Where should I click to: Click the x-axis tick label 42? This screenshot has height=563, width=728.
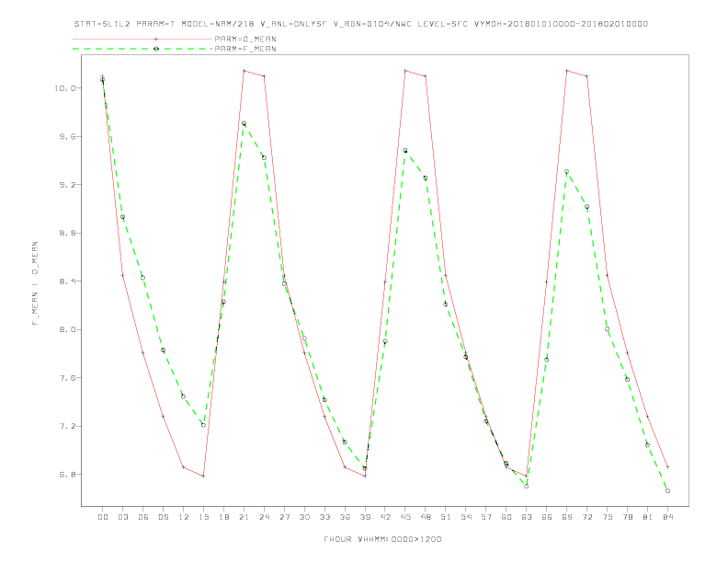tap(385, 517)
